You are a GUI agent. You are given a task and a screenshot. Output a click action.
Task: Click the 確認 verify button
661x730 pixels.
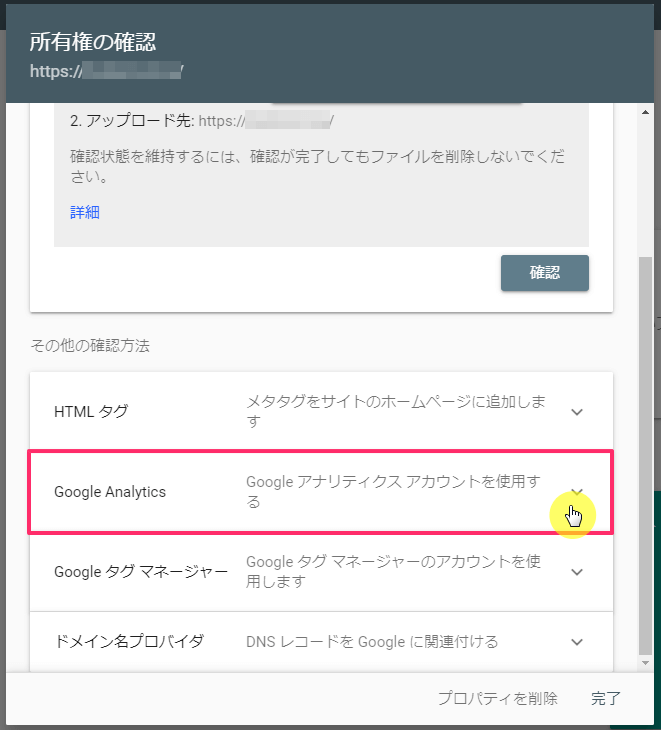point(545,273)
